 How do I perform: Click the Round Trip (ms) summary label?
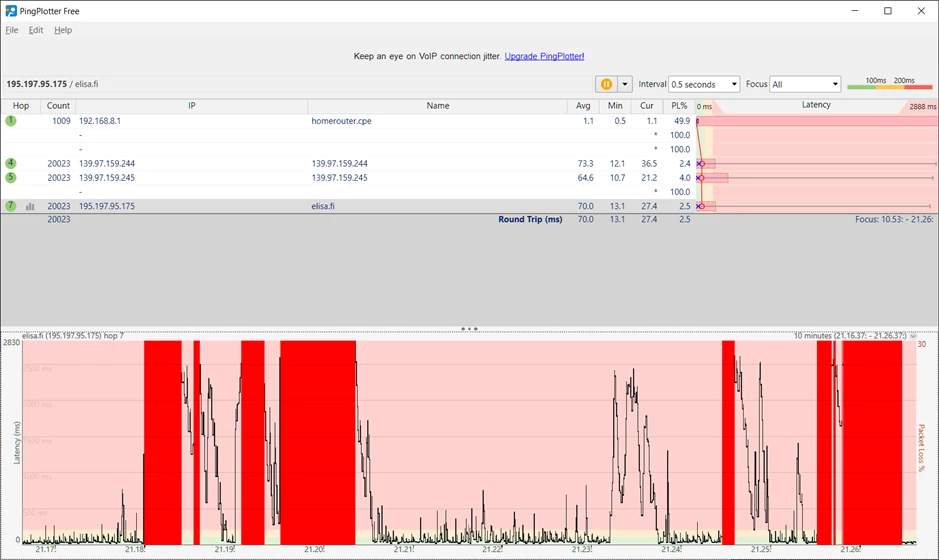coord(530,219)
